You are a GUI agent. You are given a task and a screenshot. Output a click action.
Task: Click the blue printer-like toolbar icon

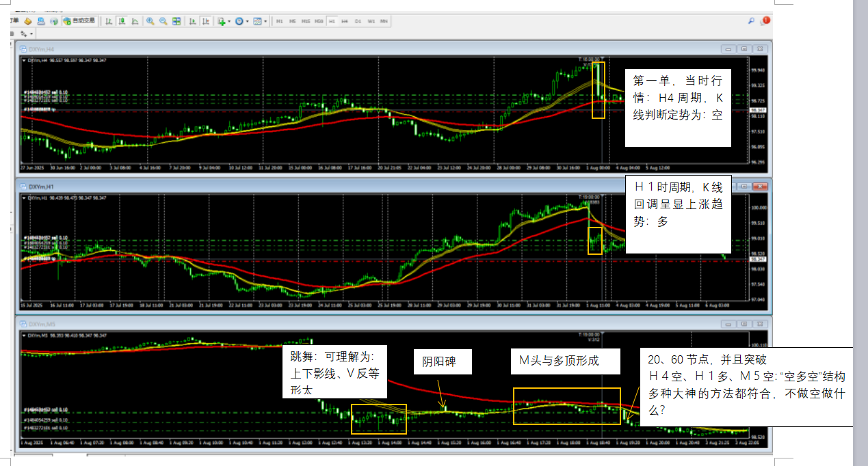[41, 21]
